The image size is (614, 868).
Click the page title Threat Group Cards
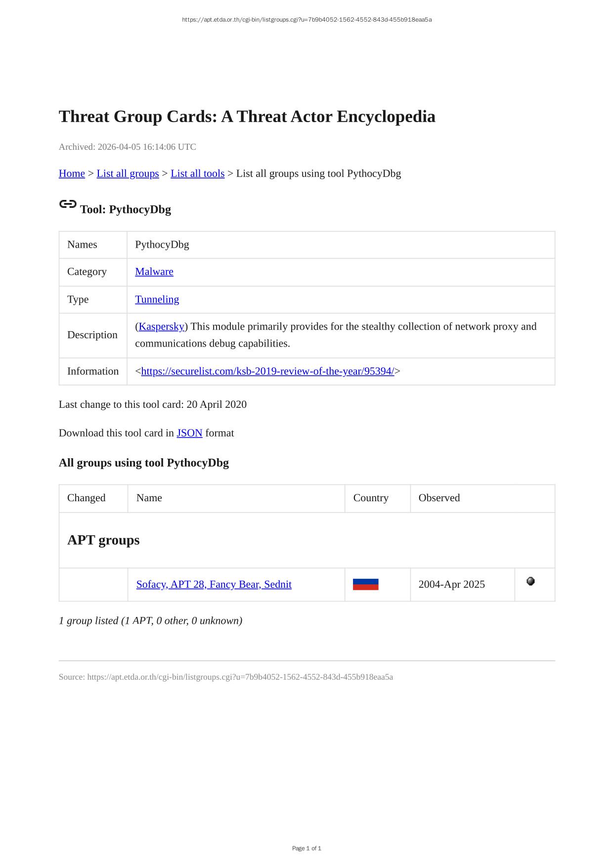247,117
